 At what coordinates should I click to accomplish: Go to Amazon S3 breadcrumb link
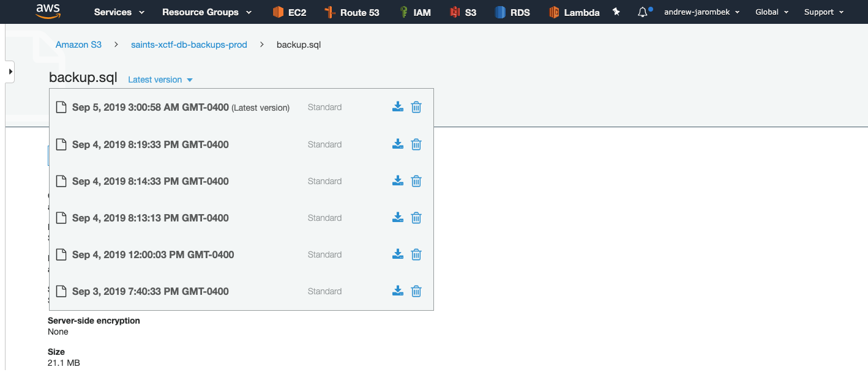coord(78,45)
